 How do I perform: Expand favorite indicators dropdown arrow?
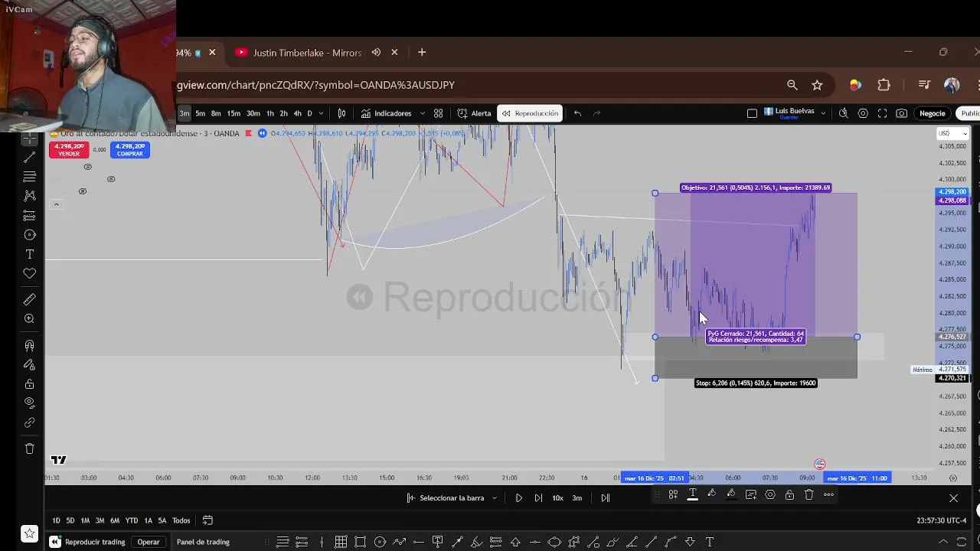tap(422, 113)
